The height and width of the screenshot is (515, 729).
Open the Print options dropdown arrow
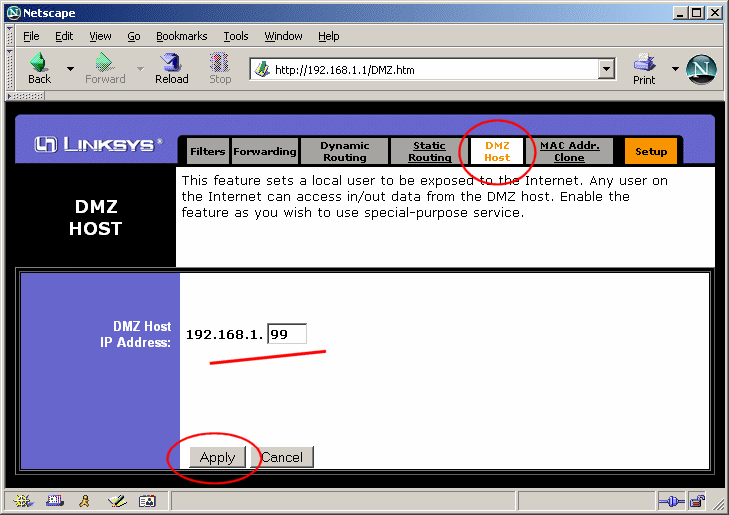tap(675, 69)
